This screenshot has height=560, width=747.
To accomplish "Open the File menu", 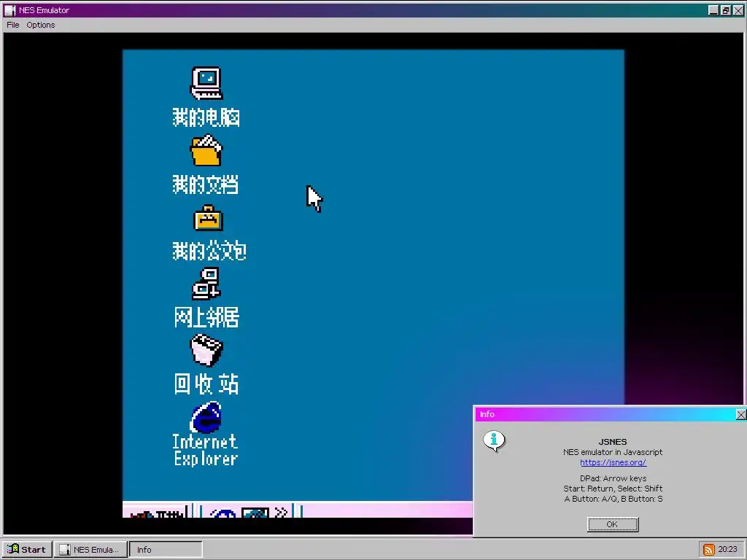I will [13, 25].
